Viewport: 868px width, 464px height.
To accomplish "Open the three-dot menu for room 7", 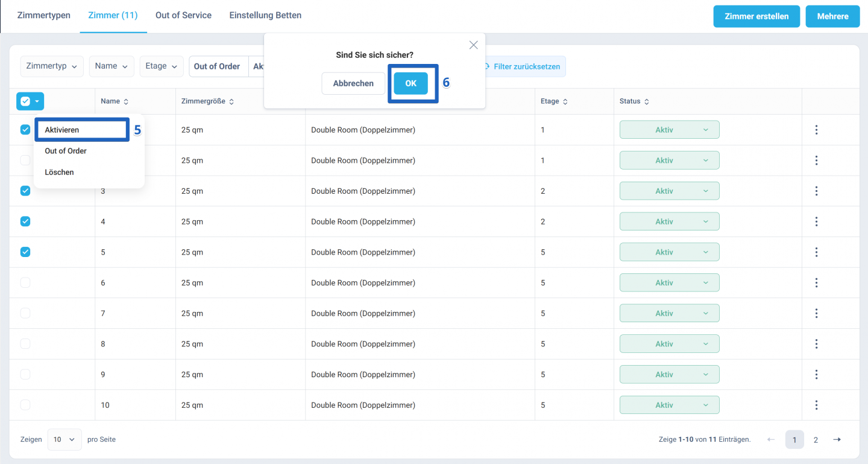I will 816,313.
